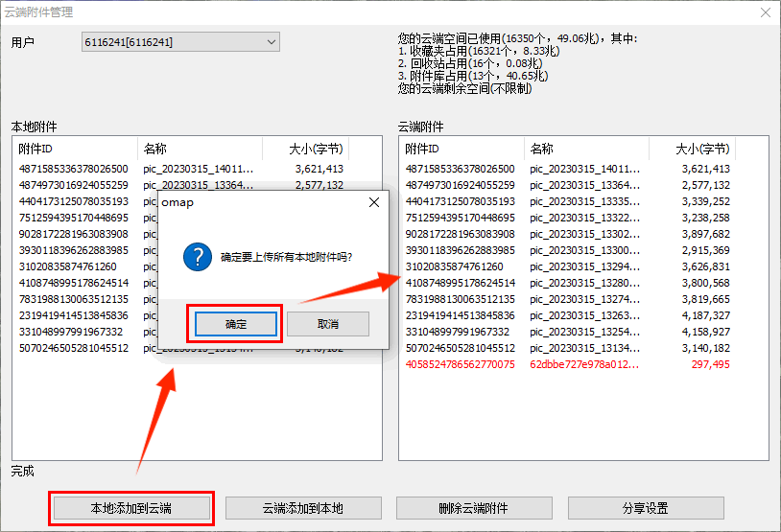This screenshot has height=532, width=781.
Task: Select local attachment row 4879497301692405525​9
Action: tap(74, 185)
